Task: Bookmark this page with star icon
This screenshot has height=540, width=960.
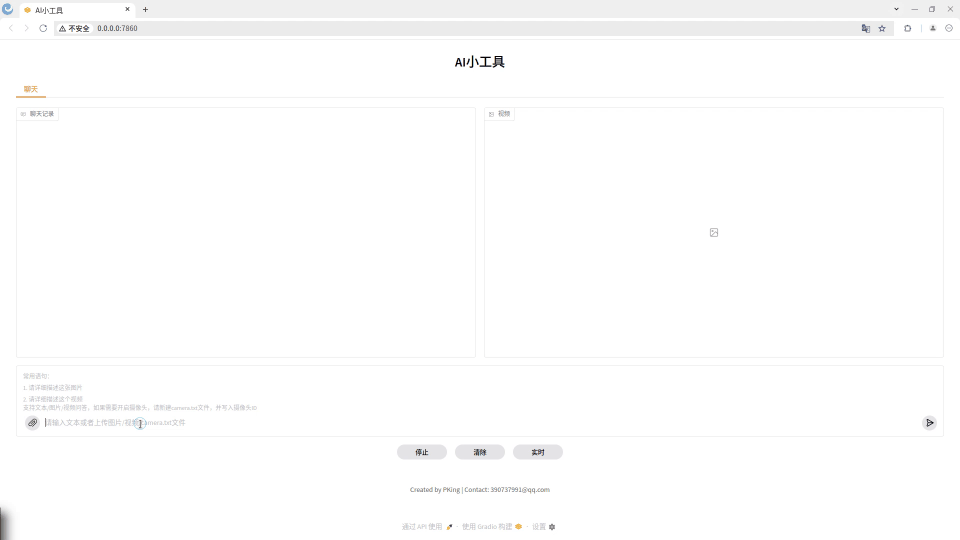Action: pos(882,28)
